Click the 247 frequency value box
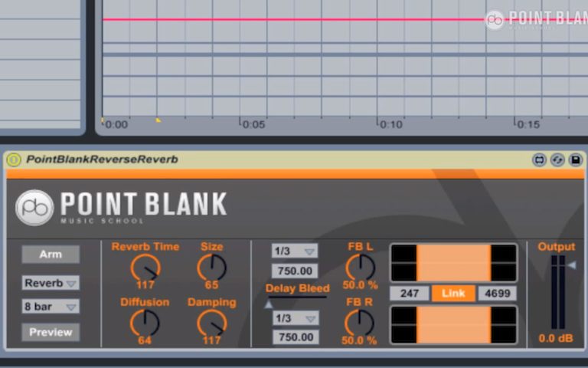 (x=410, y=294)
